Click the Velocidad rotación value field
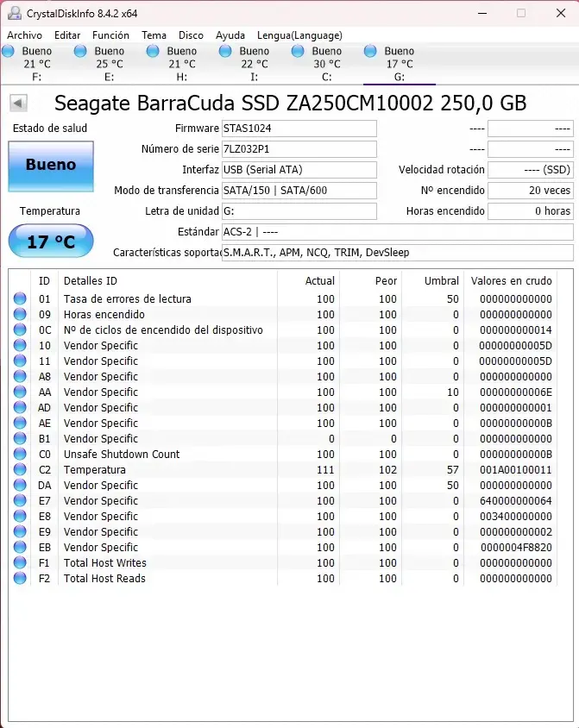 [531, 170]
